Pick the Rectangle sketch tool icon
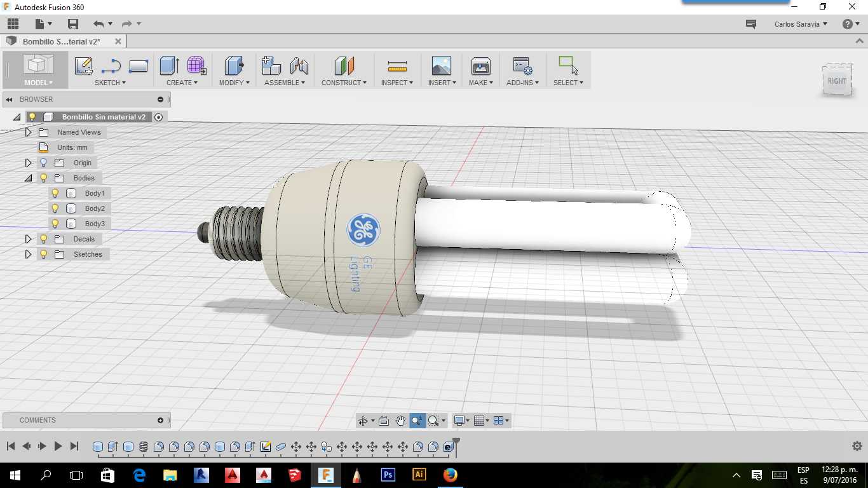The width and height of the screenshot is (868, 488). tap(139, 65)
